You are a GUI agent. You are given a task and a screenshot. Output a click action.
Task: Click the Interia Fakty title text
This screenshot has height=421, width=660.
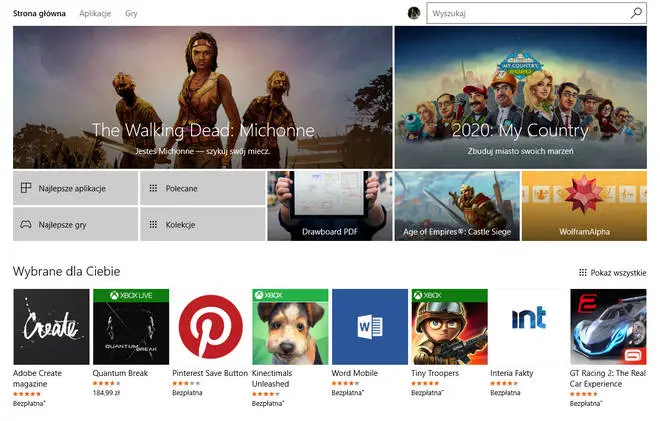click(511, 373)
